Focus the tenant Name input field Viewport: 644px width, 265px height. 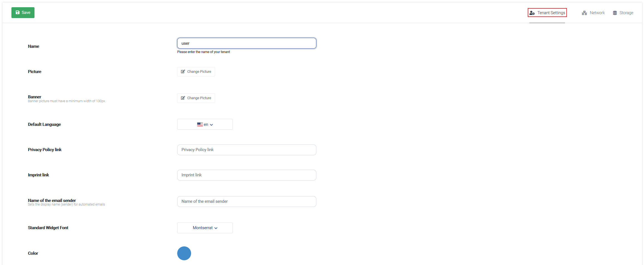click(246, 43)
